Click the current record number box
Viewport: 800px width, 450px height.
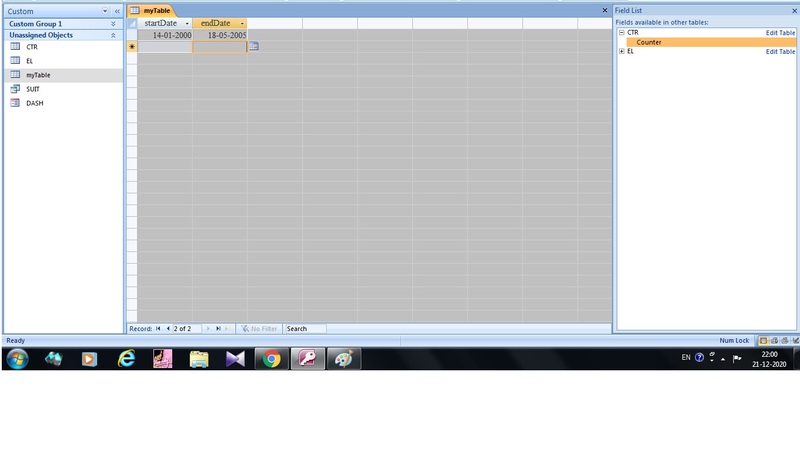point(187,329)
